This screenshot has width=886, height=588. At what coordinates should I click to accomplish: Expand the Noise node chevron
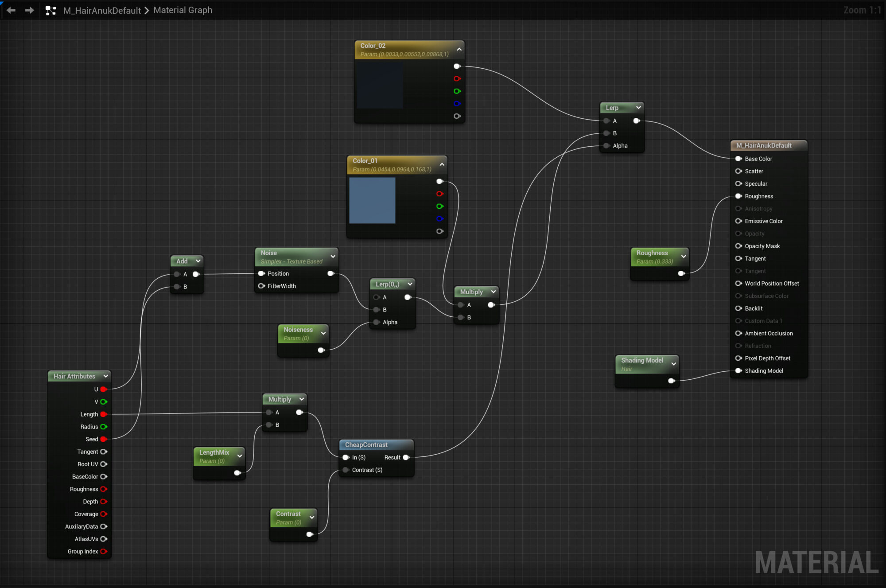[333, 257]
